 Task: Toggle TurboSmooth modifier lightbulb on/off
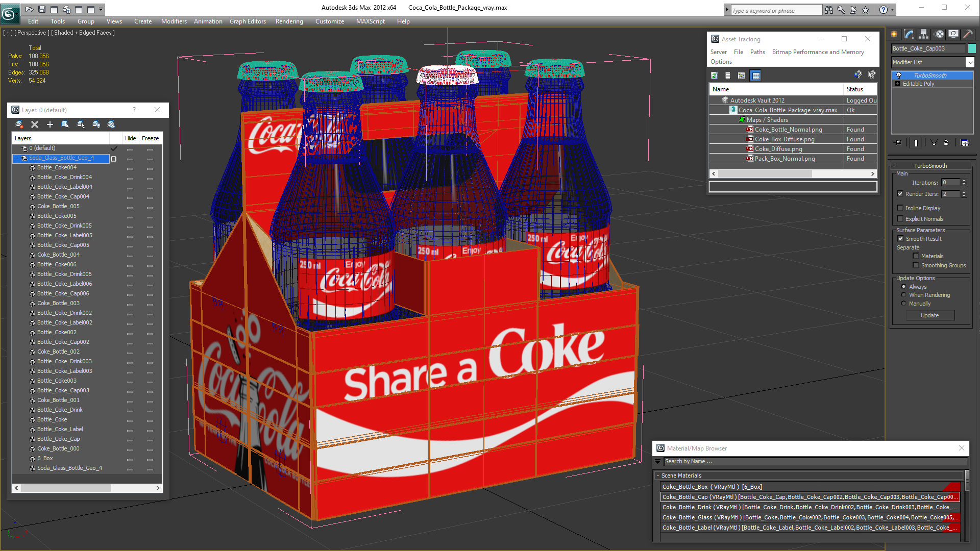899,76
